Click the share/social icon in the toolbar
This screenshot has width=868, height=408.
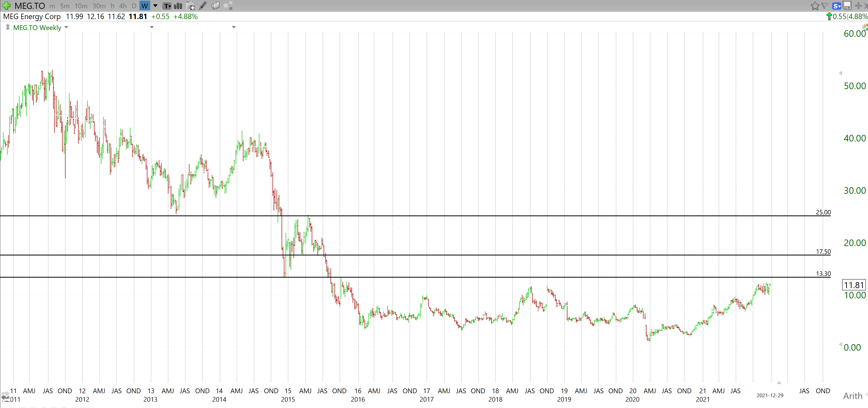(x=228, y=6)
